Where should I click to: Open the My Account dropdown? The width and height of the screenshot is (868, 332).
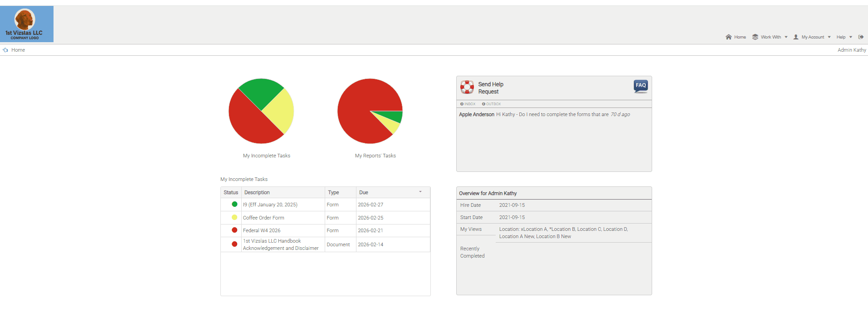tap(812, 37)
